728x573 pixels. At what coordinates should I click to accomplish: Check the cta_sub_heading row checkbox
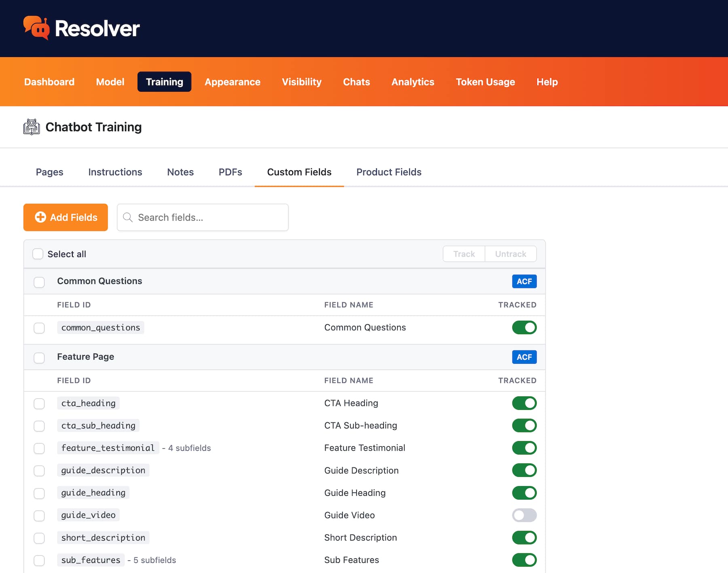39,426
